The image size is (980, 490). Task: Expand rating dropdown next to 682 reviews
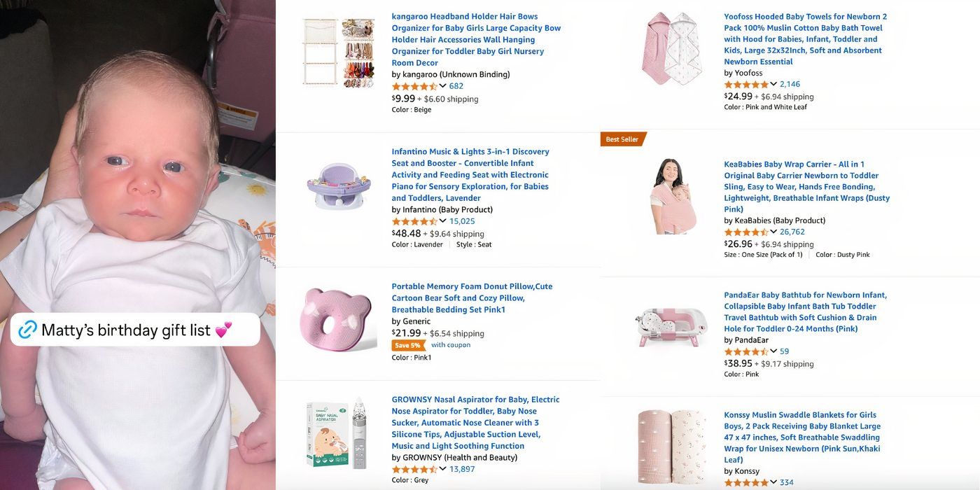click(x=442, y=85)
